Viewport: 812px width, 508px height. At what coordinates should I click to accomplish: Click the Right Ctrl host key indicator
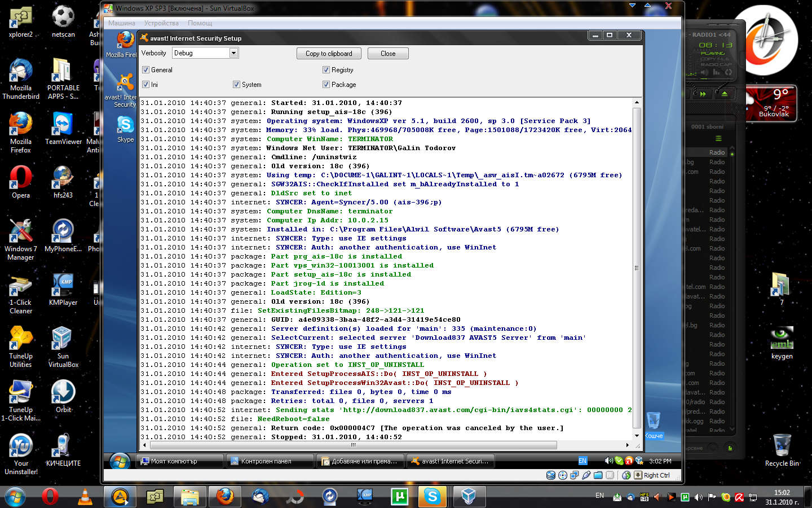(x=653, y=475)
